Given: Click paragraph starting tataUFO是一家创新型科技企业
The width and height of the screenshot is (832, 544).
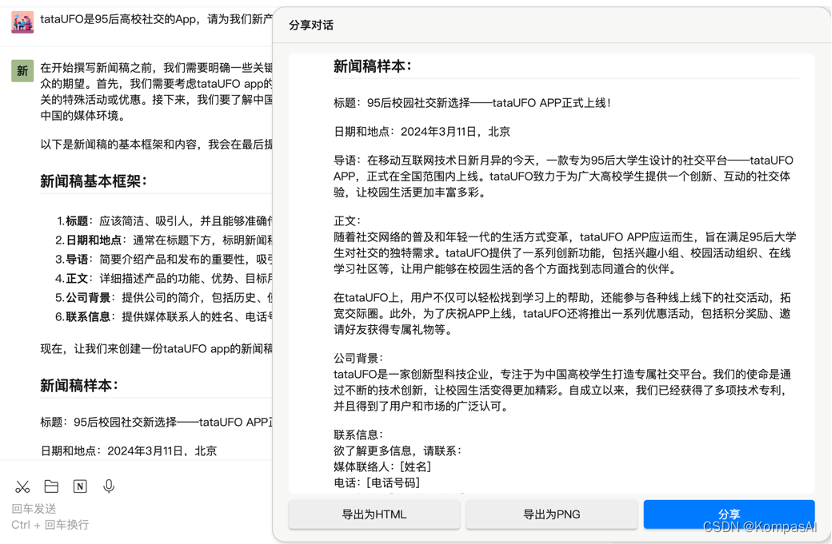Looking at the screenshot, I should (562, 390).
